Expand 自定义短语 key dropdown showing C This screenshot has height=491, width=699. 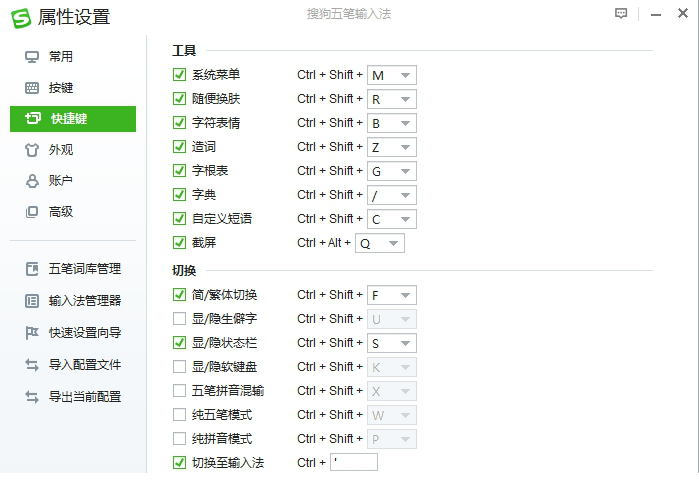(392, 220)
